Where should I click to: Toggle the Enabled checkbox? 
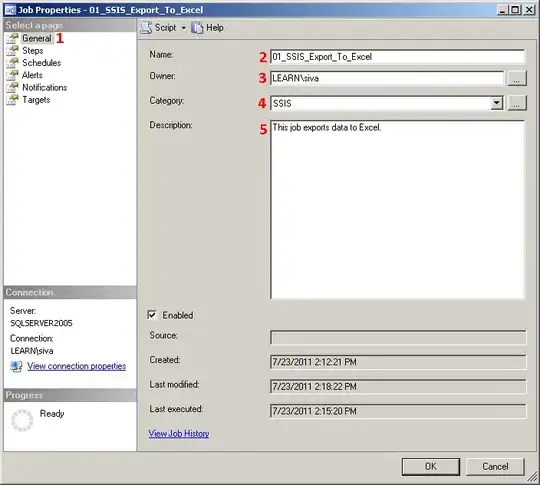coord(152,315)
